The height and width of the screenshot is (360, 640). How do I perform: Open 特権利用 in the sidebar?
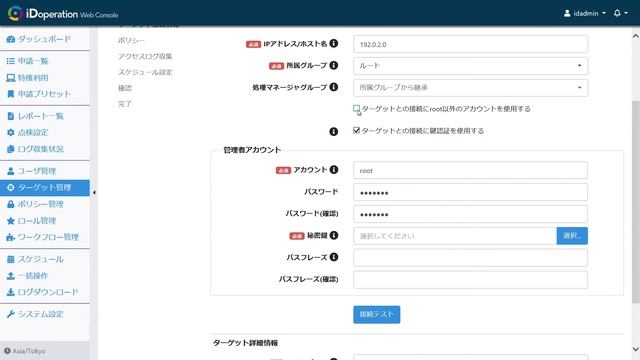pos(27,78)
